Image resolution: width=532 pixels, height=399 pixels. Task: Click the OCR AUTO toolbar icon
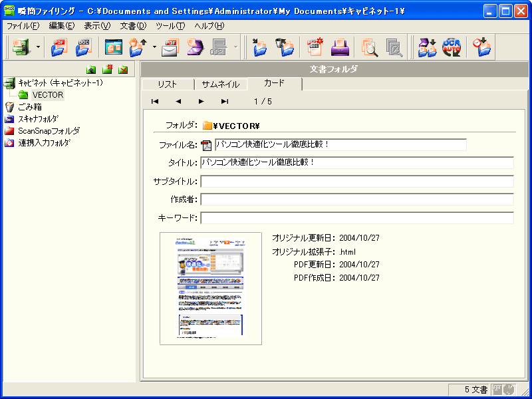[452, 47]
